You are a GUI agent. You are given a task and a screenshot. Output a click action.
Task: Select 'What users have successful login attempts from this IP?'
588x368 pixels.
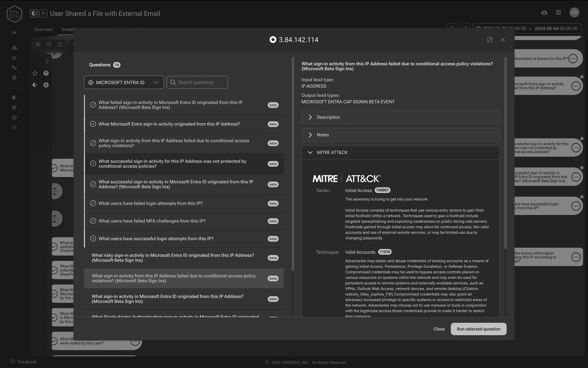[184, 239]
